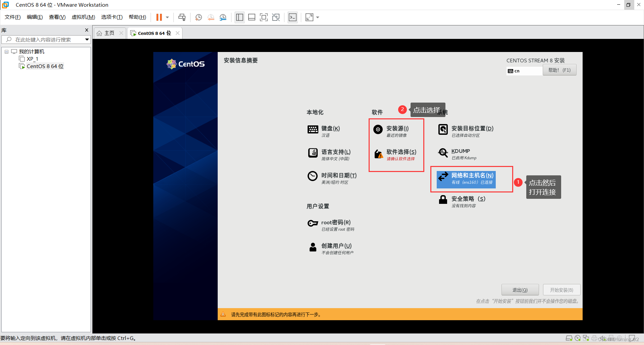Open 安装源(I) installation source
The height and width of the screenshot is (345, 644).
pos(391,131)
